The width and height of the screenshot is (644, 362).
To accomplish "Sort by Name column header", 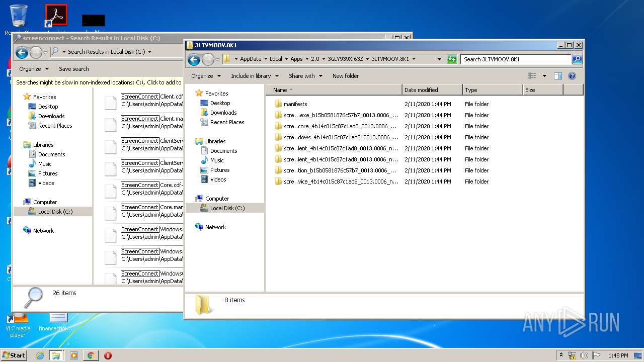I will pos(334,90).
